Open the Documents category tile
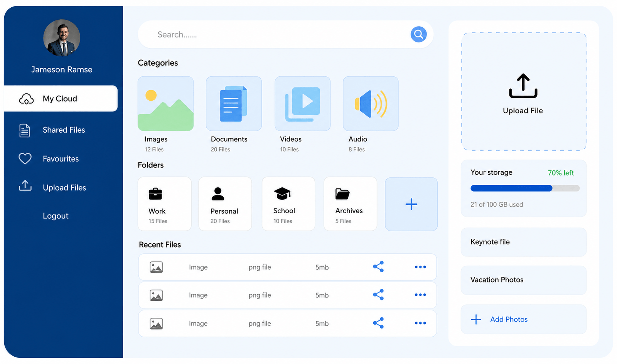 [x=234, y=104]
